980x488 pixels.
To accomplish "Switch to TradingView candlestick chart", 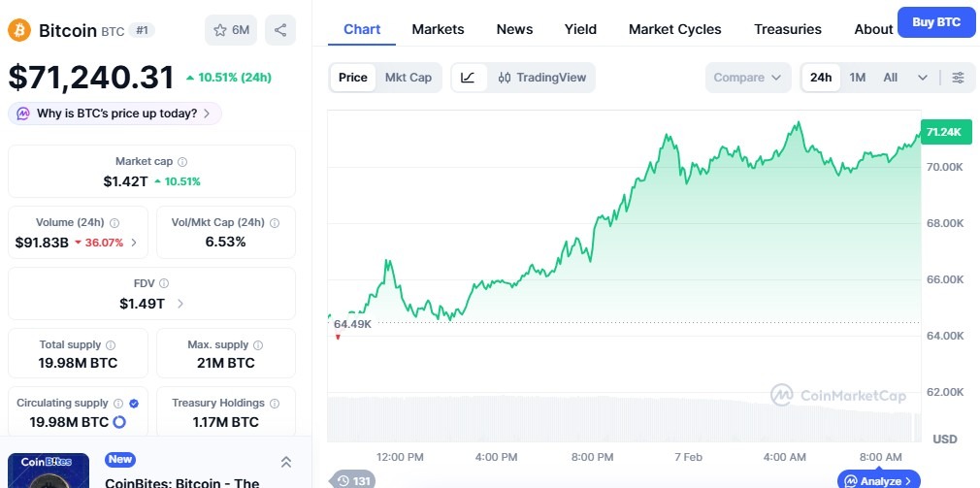I will pyautogui.click(x=541, y=78).
